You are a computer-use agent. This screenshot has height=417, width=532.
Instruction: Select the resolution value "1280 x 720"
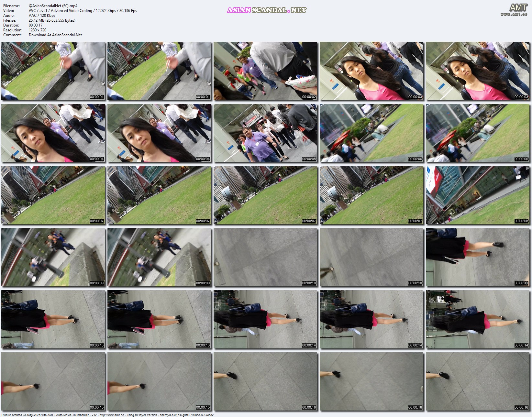(x=38, y=30)
